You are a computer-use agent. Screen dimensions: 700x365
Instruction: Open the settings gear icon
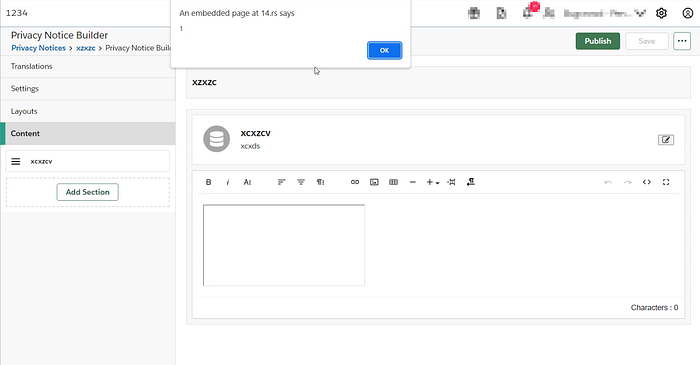tap(661, 13)
